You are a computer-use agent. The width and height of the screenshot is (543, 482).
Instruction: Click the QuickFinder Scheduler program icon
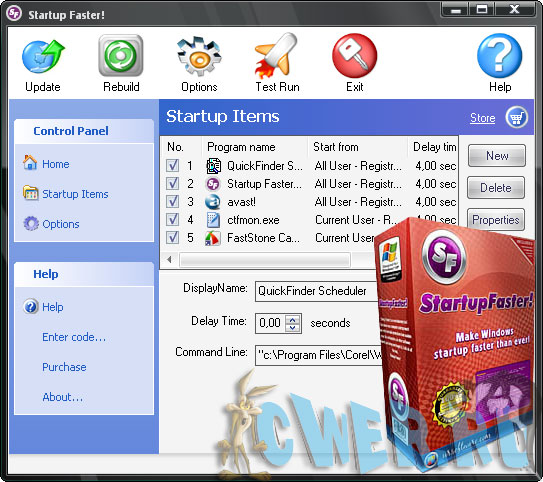coord(213,166)
